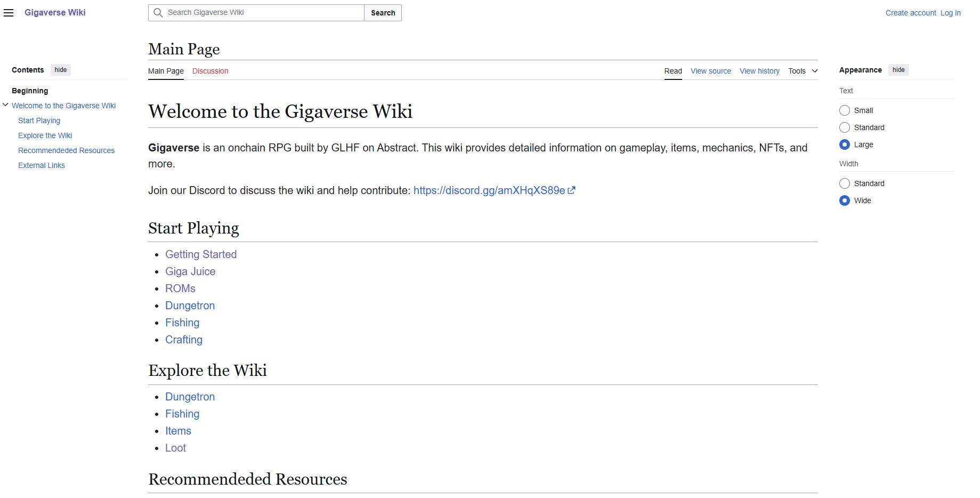Hide the Appearance panel
Image resolution: width=980 pixels, height=498 pixels.
pos(898,70)
